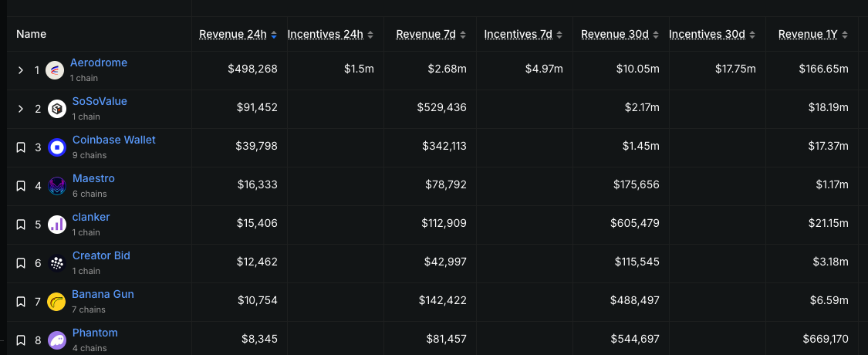Click "7 chains" under Banana Gun
The height and width of the screenshot is (355, 868).
[x=88, y=309]
